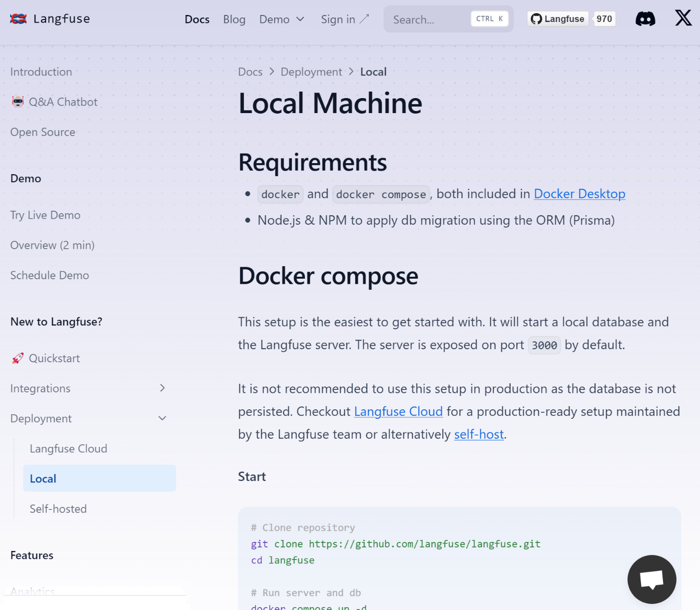
Task: Click the Demo sidebar section label
Action: (26, 179)
